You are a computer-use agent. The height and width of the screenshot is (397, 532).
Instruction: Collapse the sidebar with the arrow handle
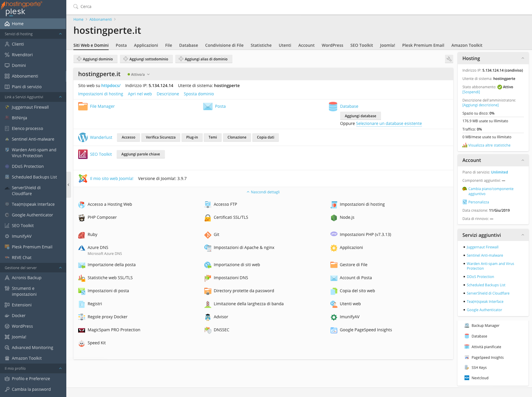[68, 185]
